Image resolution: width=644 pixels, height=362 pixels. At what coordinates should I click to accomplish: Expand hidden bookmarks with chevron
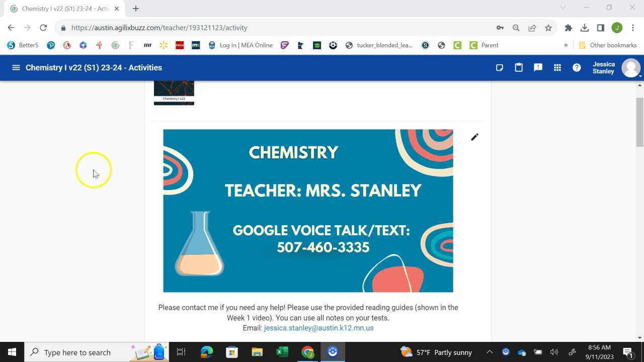point(566,45)
